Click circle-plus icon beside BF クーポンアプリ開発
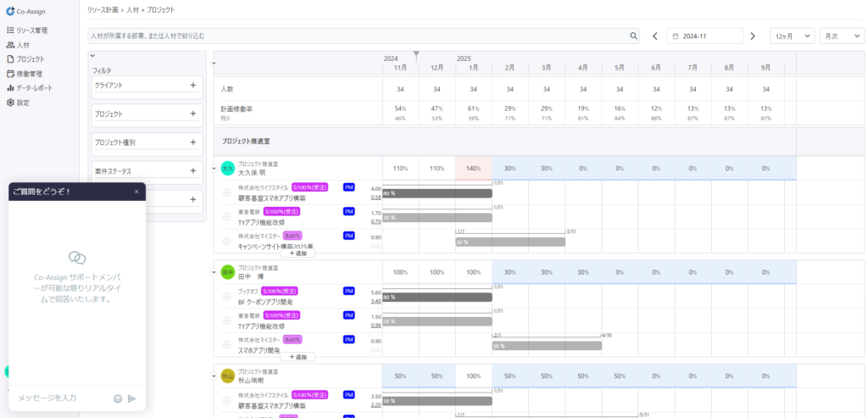The width and height of the screenshot is (868, 418). 226,296
